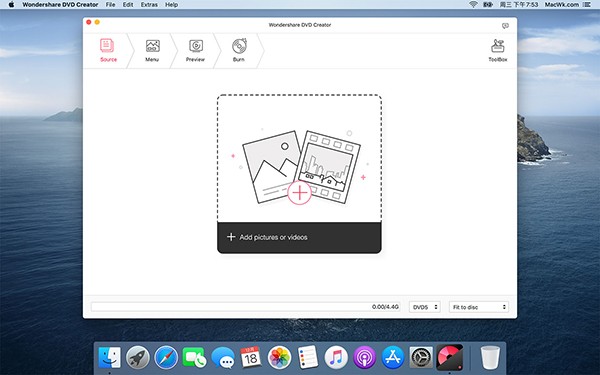The image size is (600, 375).
Task: Open the Extras menu
Action: coord(149,5)
